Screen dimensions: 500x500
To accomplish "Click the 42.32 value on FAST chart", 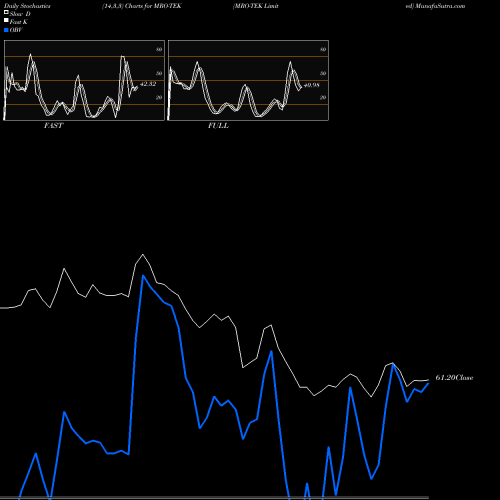I will (148, 84).
